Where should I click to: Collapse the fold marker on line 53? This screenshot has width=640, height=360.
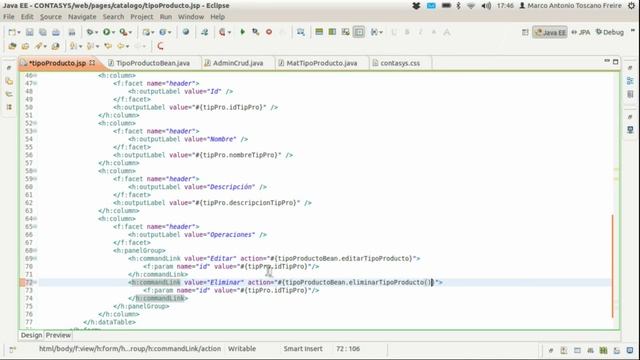[x=36, y=131]
